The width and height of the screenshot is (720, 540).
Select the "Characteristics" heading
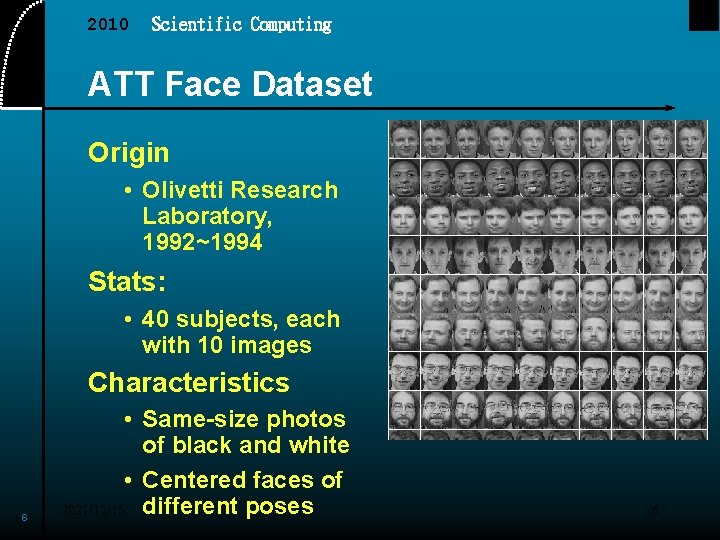coord(189,382)
